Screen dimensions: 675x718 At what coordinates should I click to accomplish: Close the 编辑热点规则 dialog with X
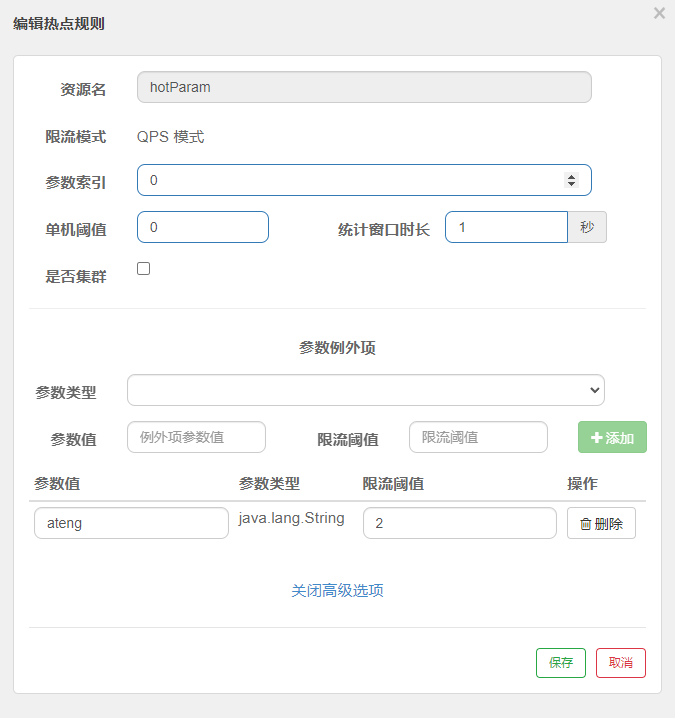click(x=659, y=13)
